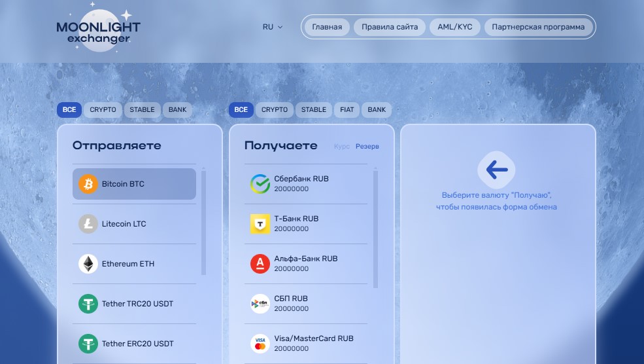The width and height of the screenshot is (644, 364).
Task: Click the Ethereum diamond icon
Action: (88, 264)
